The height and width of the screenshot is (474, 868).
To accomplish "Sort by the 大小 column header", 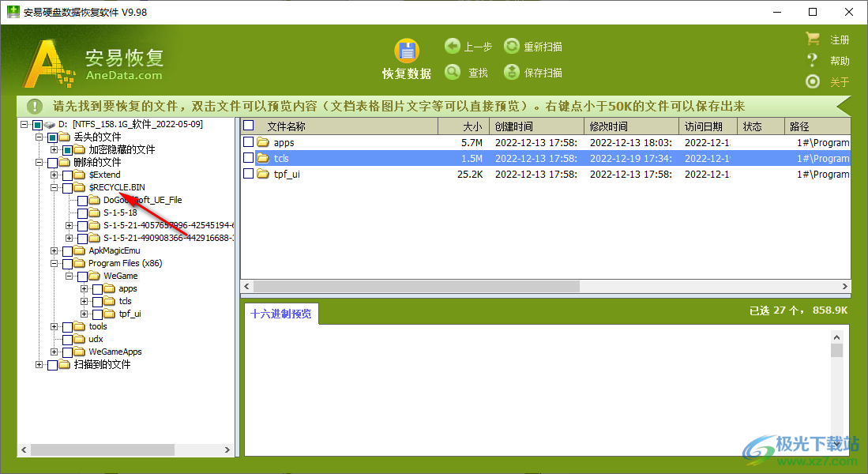I will coord(464,126).
